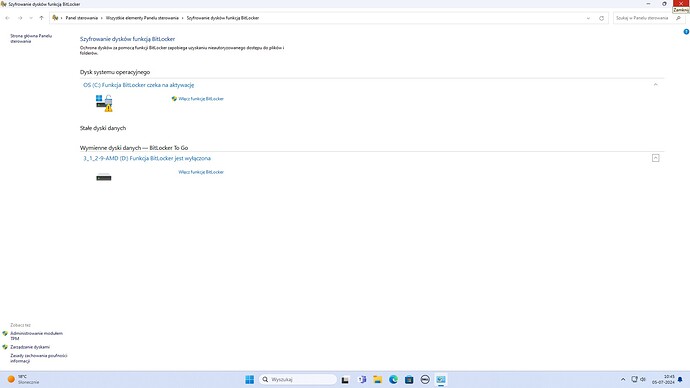690x388 pixels.
Task: Go forward with the Forward arrow
Action: (20, 18)
